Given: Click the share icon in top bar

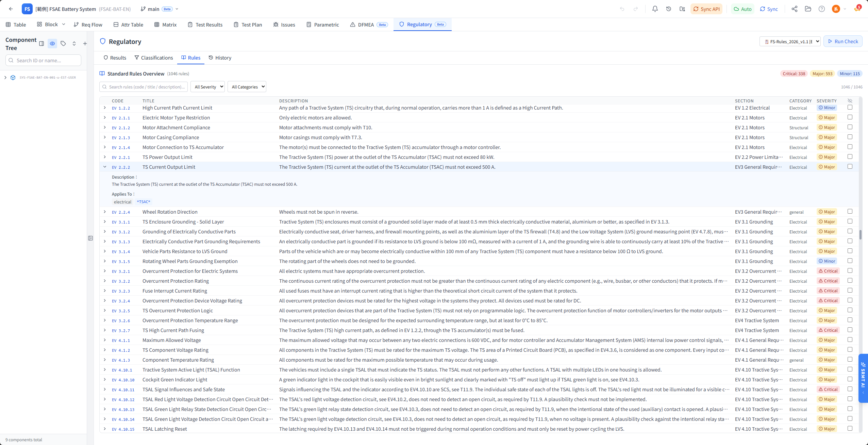Looking at the screenshot, I should pos(794,9).
